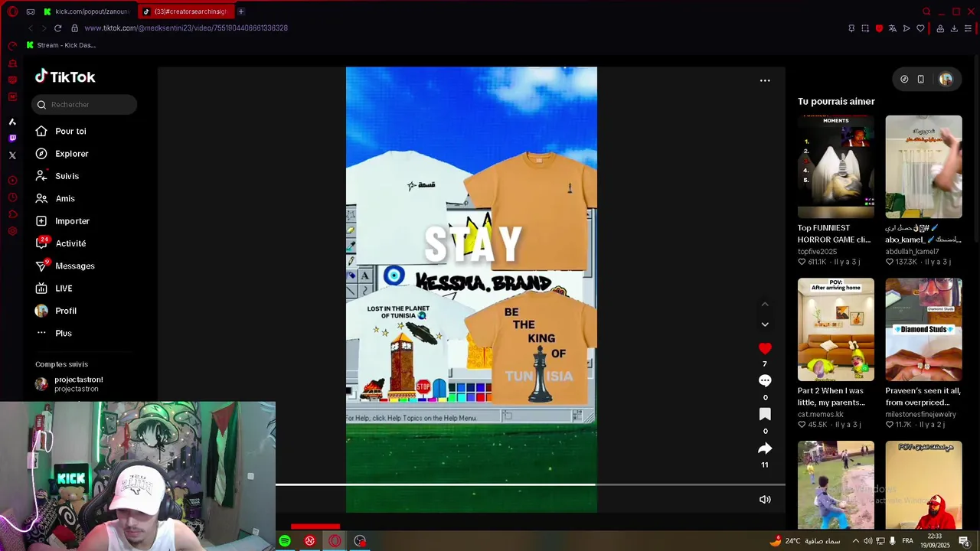This screenshot has width=980, height=551.
Task: Open the Explorer page in TikTok sidebar
Action: pos(62,154)
